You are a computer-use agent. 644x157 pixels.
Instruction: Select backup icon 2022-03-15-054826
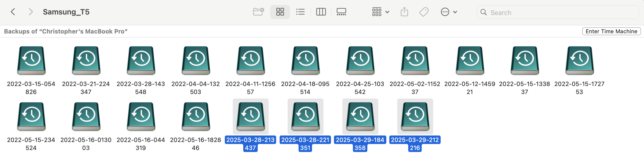tap(31, 60)
